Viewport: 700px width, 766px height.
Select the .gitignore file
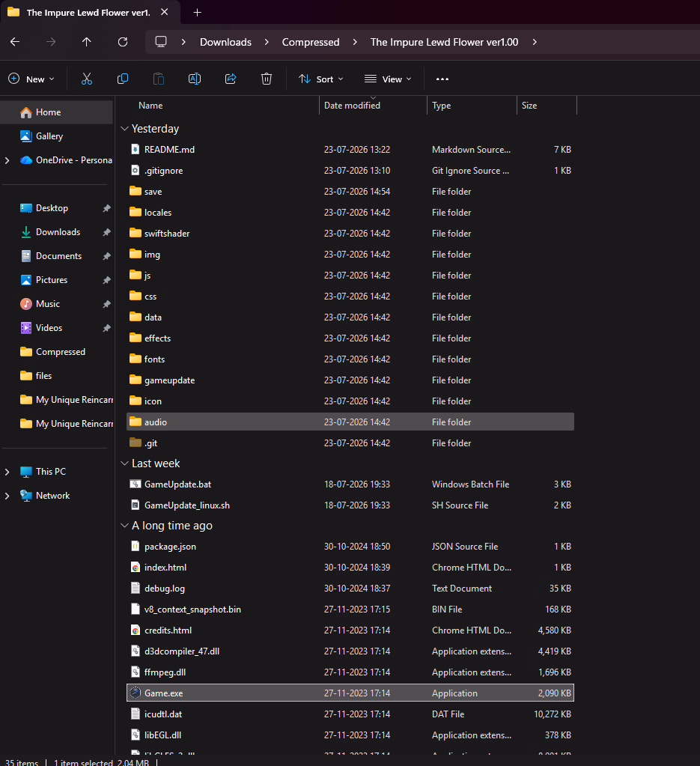[x=350, y=171]
